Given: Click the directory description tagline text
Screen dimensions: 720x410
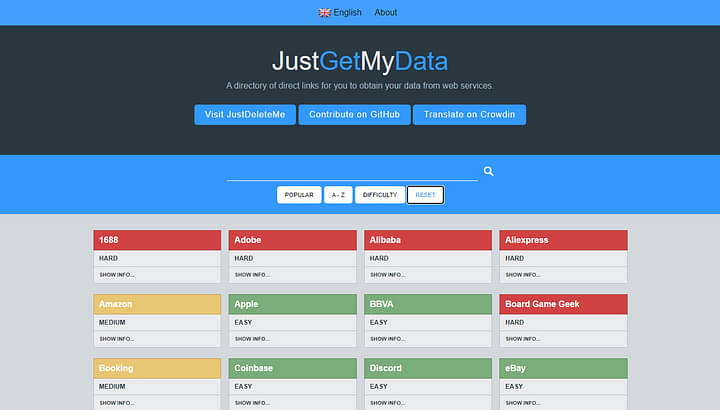Looking at the screenshot, I should [360, 85].
